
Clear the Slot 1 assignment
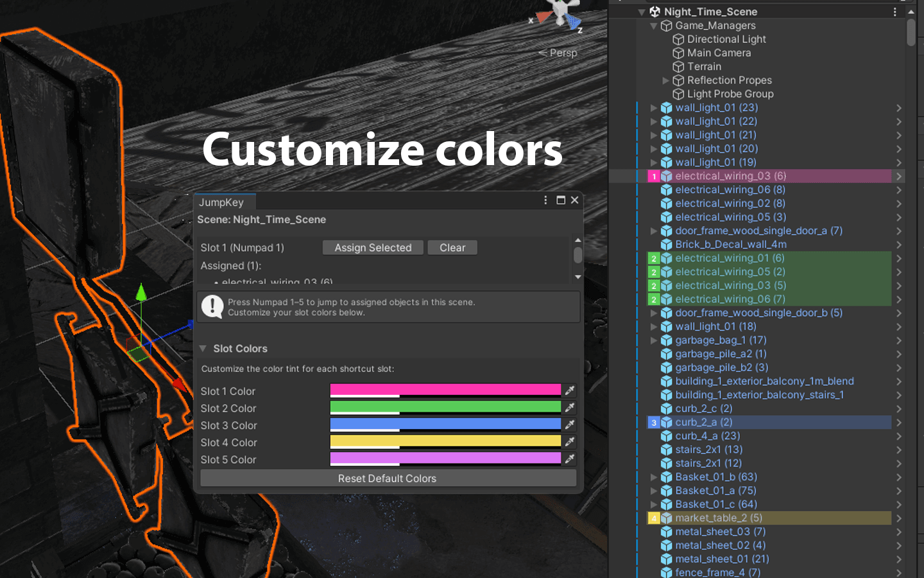tap(452, 248)
